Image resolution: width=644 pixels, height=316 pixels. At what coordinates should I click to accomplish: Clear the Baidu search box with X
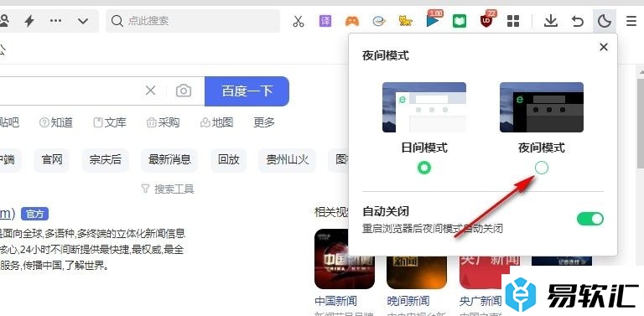[x=151, y=91]
